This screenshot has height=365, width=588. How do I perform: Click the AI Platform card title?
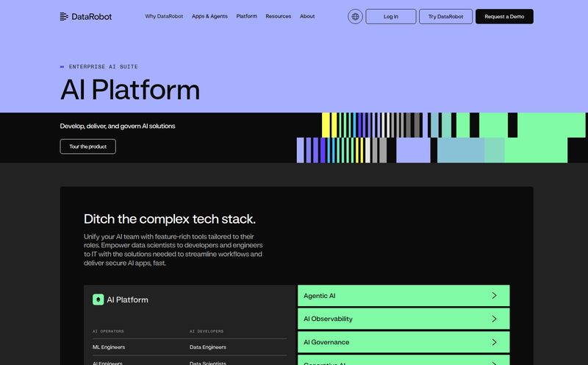[127, 300]
